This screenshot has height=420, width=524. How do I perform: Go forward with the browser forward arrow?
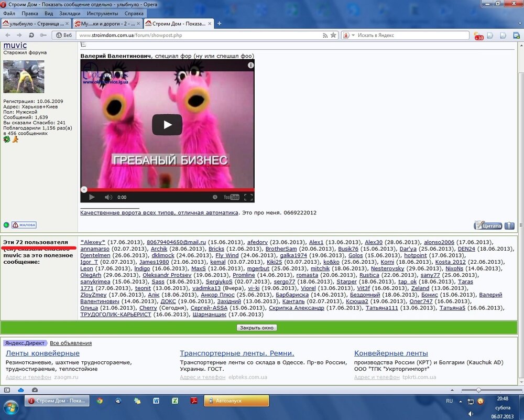click(19, 35)
